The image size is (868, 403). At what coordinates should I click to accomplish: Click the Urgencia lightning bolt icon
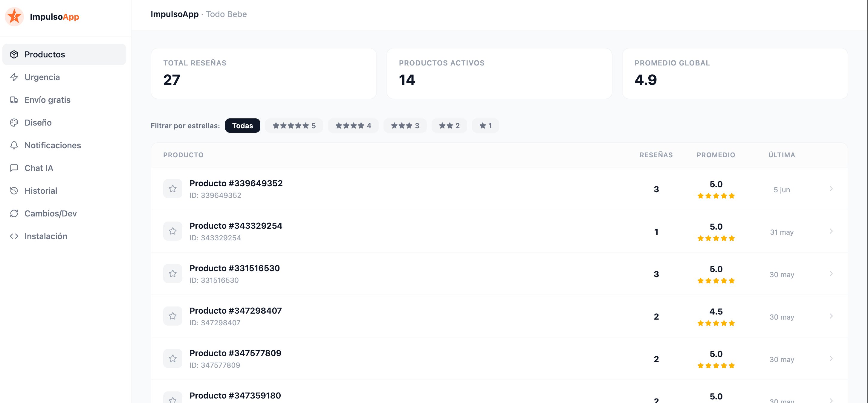tap(14, 77)
